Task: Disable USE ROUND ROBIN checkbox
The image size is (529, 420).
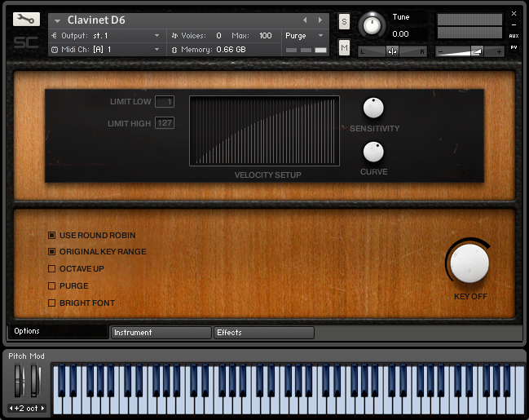Action: (x=51, y=235)
